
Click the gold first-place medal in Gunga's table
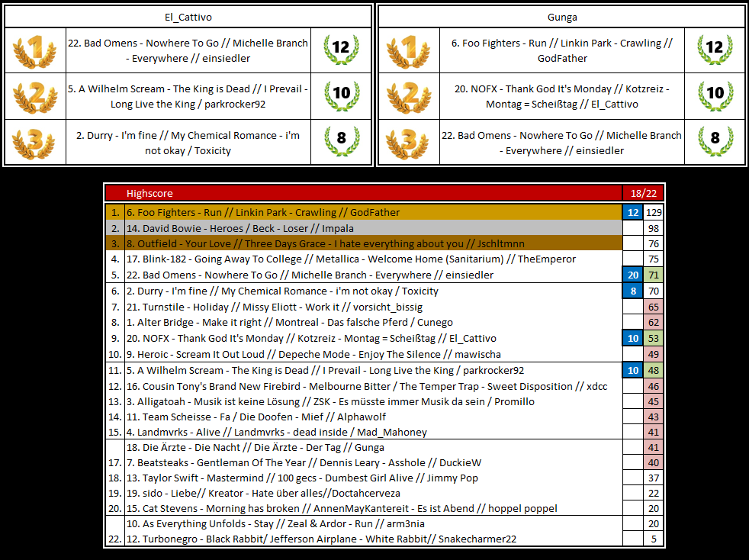(x=409, y=50)
